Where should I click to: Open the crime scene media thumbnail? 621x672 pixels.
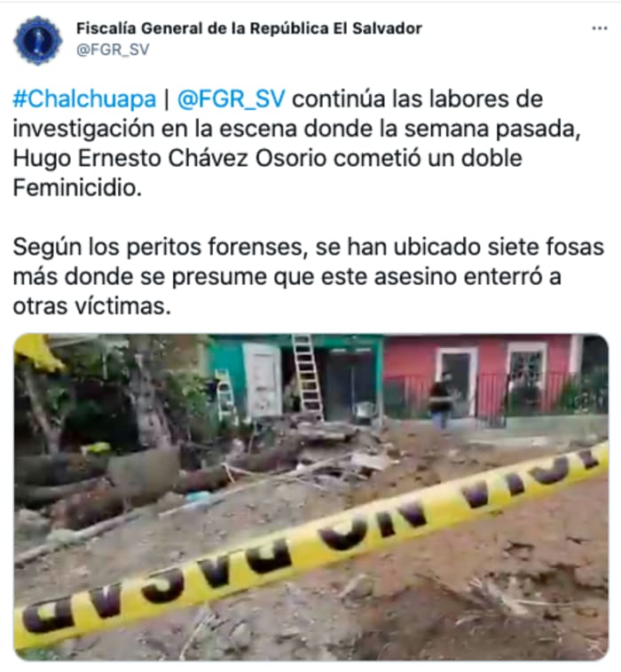310,497
